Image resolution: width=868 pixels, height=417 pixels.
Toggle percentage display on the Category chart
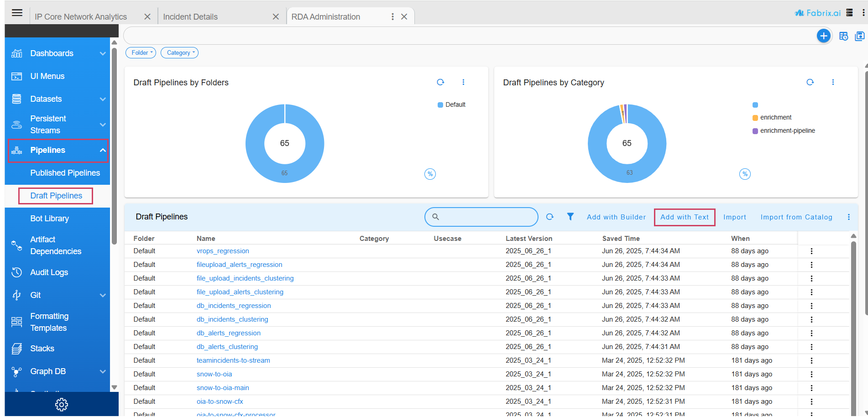click(745, 174)
